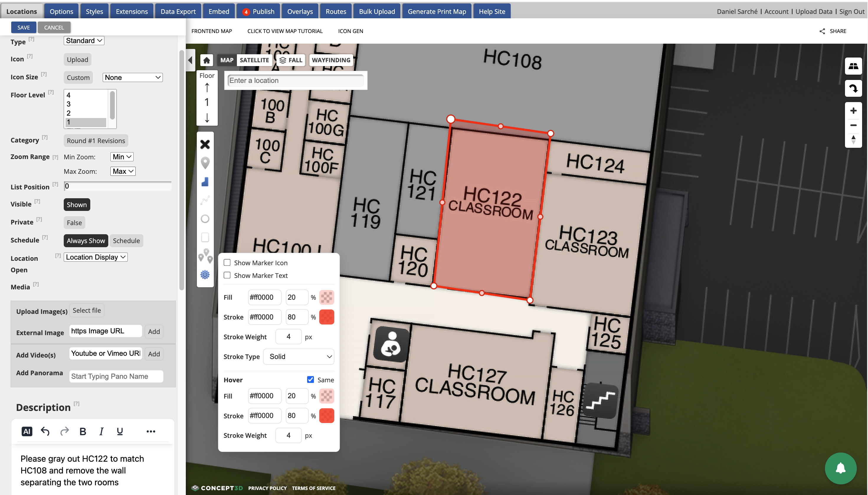The width and height of the screenshot is (868, 495).
Task: Open the Stroke Type Solid dropdown
Action: pos(299,357)
